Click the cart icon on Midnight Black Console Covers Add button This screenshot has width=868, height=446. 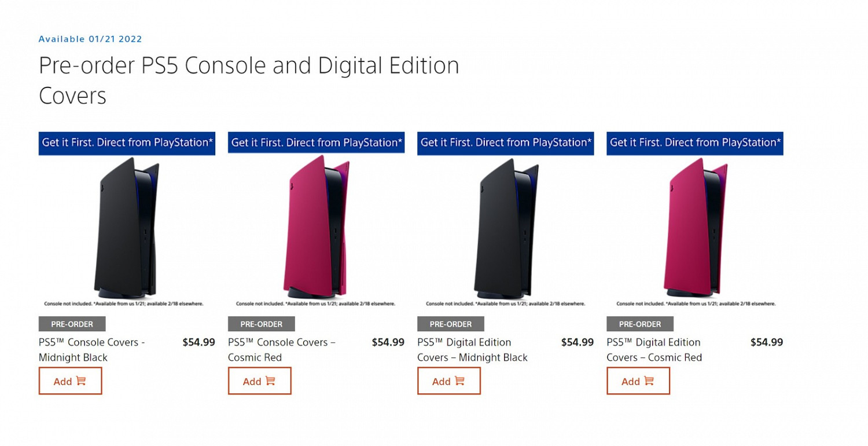click(81, 381)
